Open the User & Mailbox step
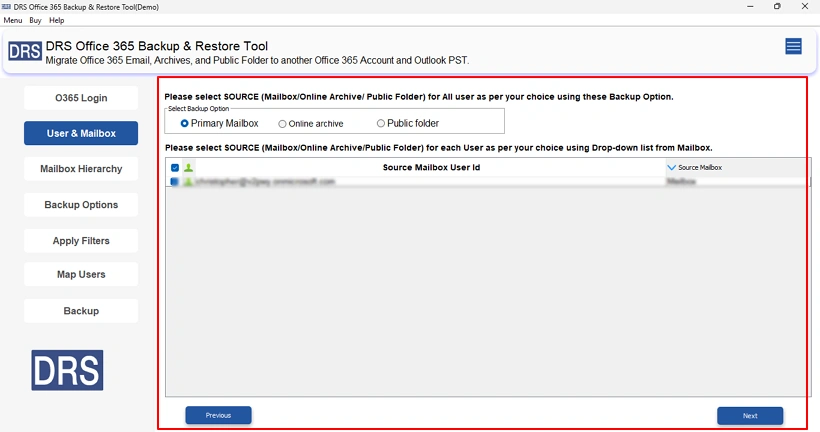820x432 pixels. pos(81,133)
